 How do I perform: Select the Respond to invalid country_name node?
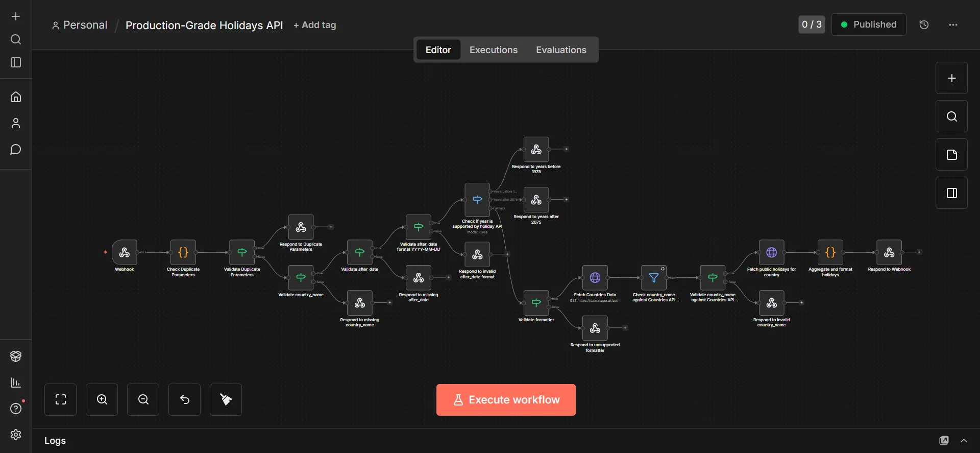pos(772,303)
